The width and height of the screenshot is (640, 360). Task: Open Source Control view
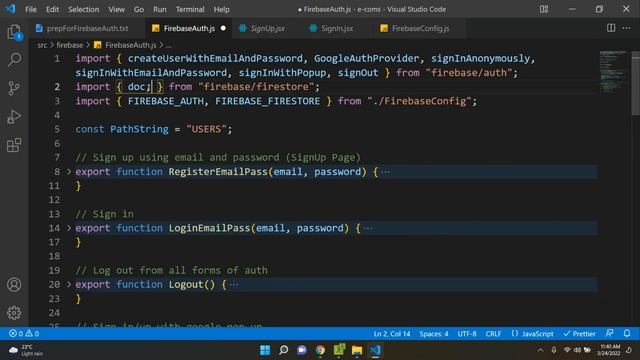click(14, 88)
